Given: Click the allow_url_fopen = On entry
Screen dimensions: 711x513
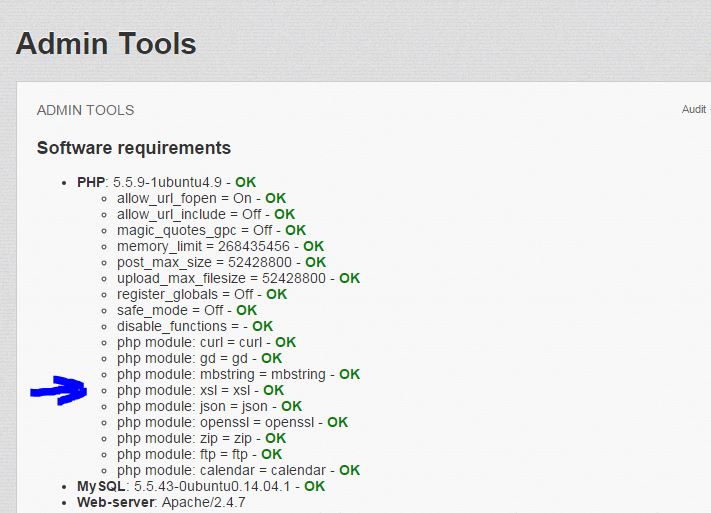Looking at the screenshot, I should click(201, 198).
